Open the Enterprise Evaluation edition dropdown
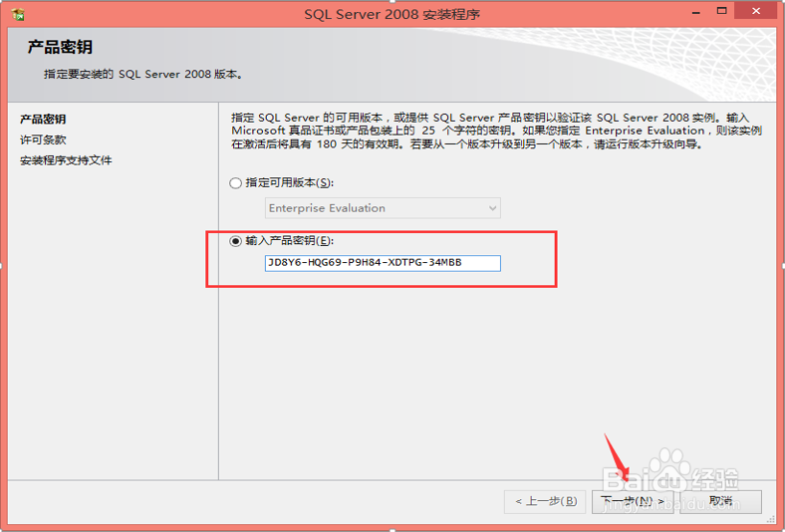Screen dimensions: 785x532 [x=383, y=208]
